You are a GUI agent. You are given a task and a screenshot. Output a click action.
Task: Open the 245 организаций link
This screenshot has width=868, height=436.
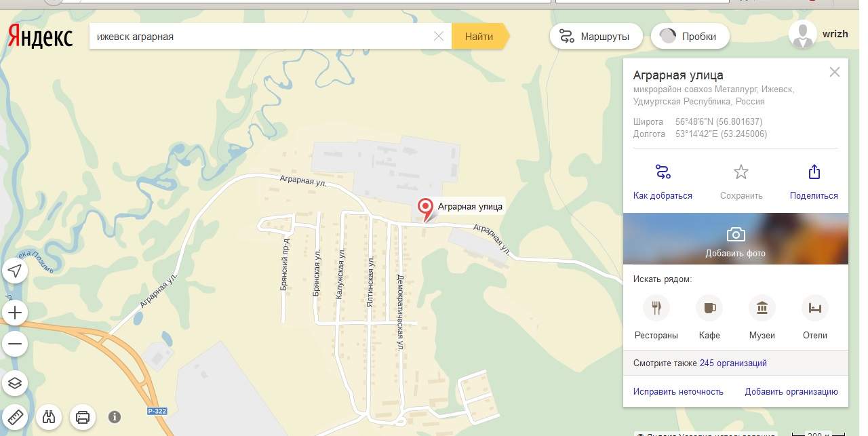coord(733,363)
